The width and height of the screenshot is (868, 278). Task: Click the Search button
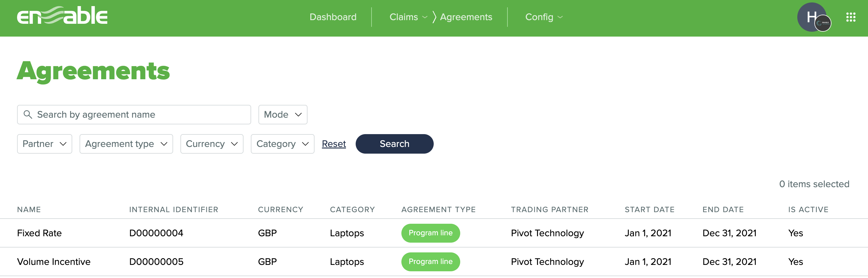(x=395, y=144)
